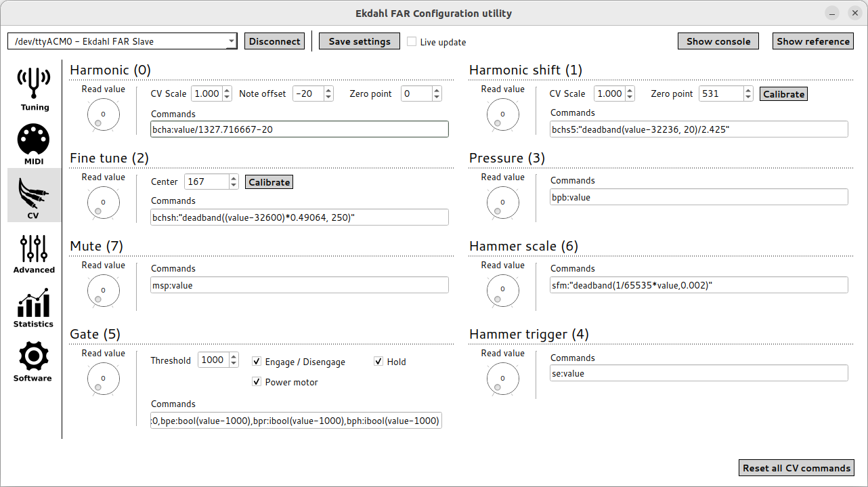Click Save settings button
The height and width of the screenshot is (487, 868).
tap(360, 41)
